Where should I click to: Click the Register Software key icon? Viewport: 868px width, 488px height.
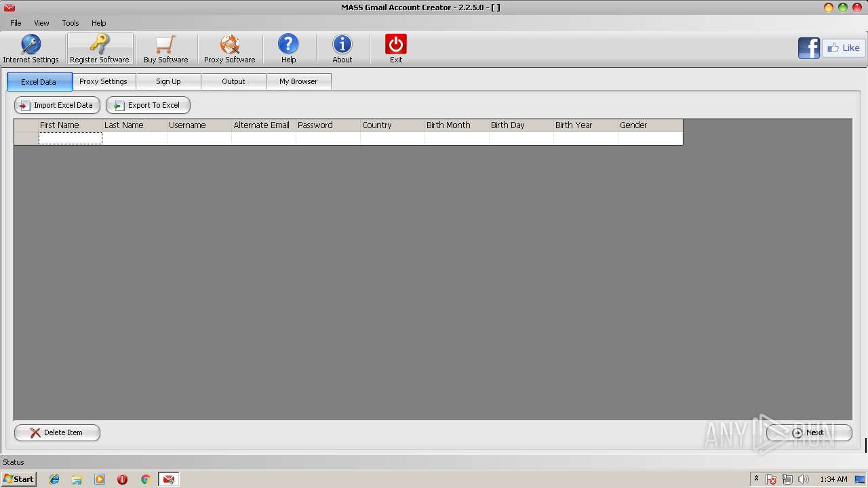pos(100,49)
